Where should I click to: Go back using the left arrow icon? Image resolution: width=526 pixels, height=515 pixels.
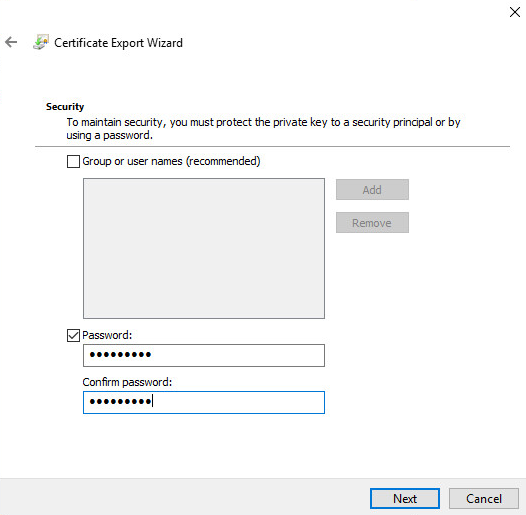(x=11, y=42)
